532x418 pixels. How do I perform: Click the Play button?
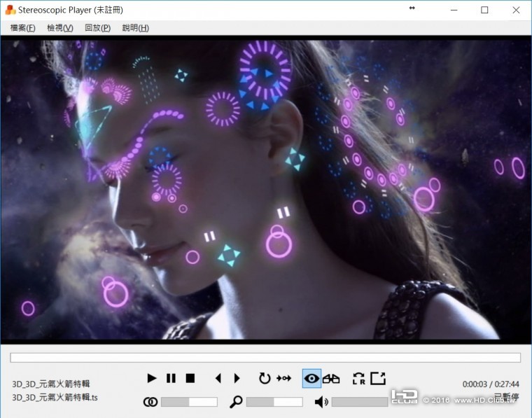click(151, 378)
